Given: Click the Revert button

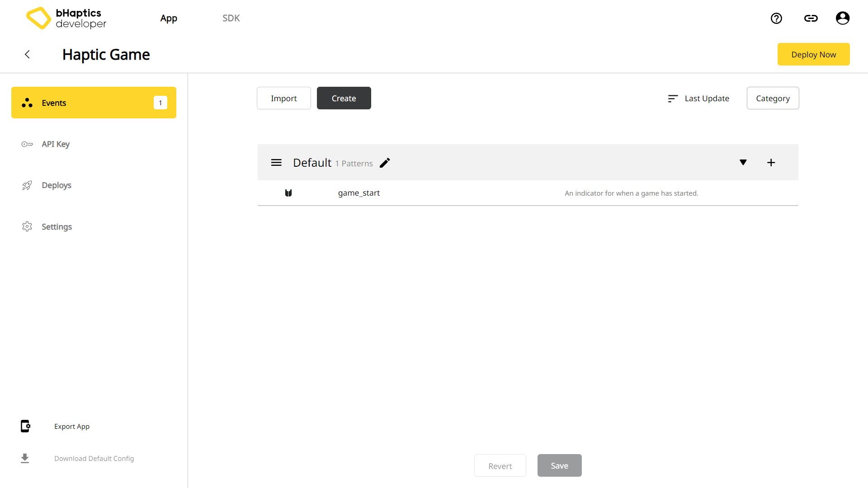Looking at the screenshot, I should [500, 465].
